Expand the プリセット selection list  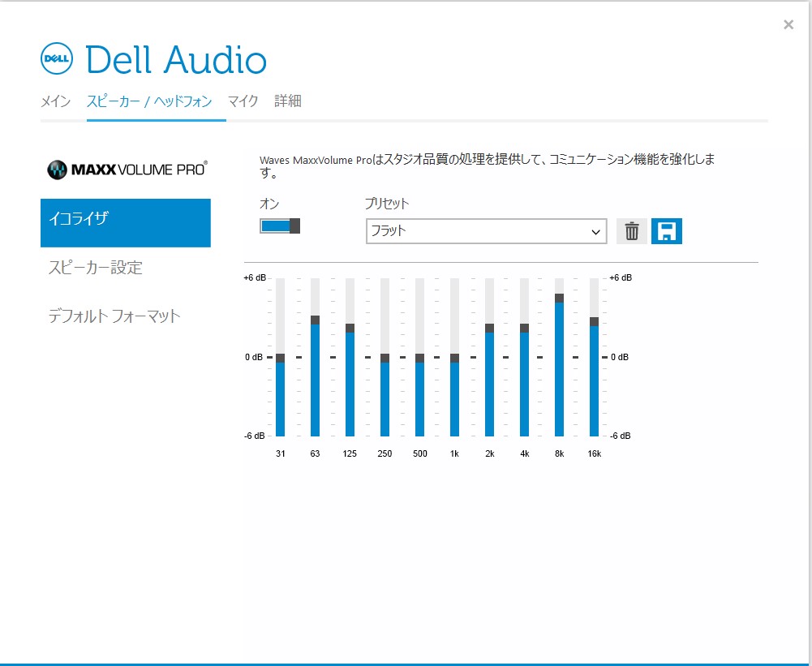tap(485, 231)
